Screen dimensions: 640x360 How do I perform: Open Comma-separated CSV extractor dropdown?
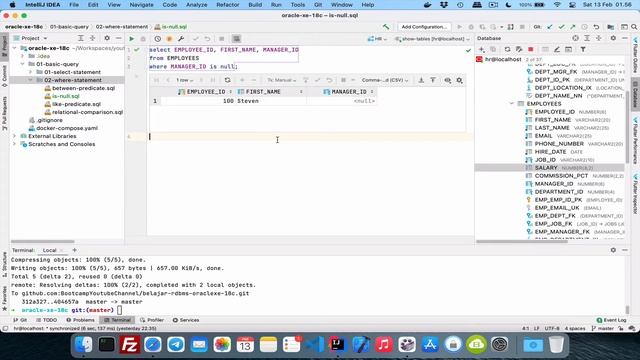tap(384, 80)
